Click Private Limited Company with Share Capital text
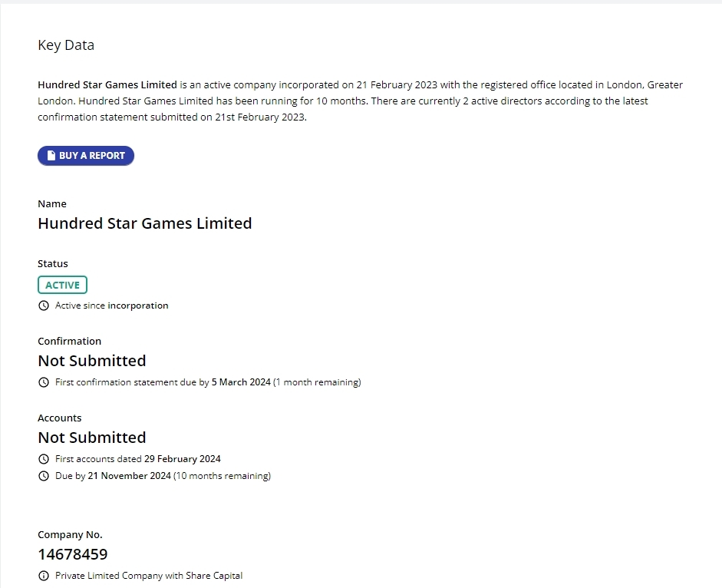This screenshot has height=588, width=722. point(149,576)
